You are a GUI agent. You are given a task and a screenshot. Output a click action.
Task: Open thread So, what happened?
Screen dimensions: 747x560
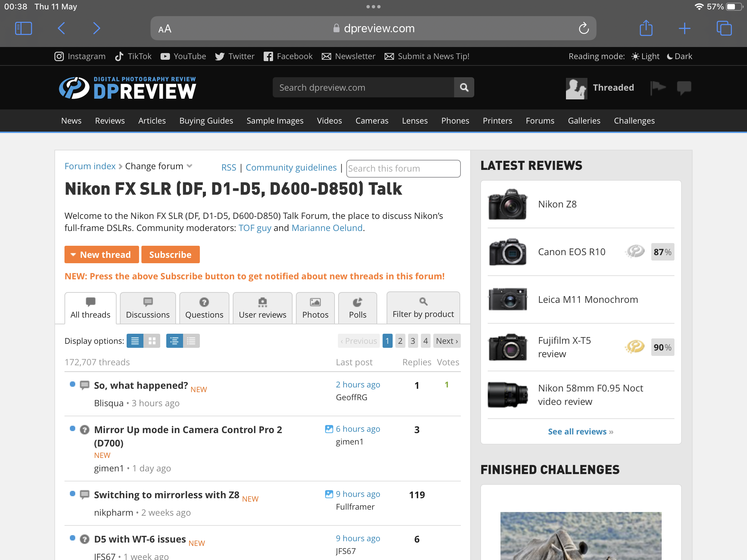(141, 385)
